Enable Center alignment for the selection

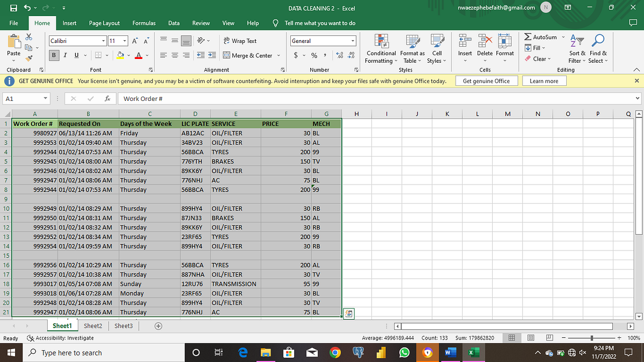point(174,56)
